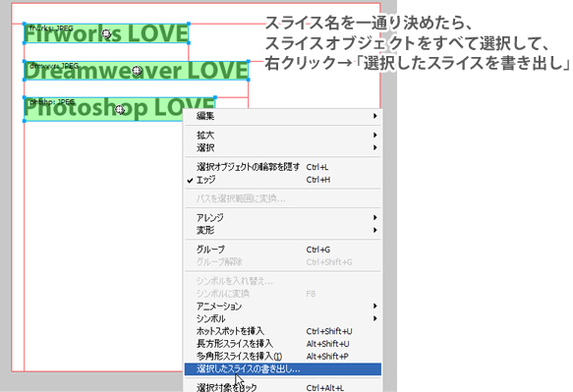
Task: Open the 変形 submenu
Action: click(x=283, y=230)
